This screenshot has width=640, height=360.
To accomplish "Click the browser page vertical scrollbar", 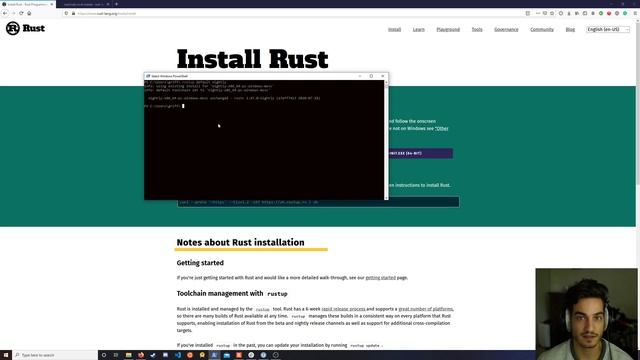I will [x=638, y=184].
